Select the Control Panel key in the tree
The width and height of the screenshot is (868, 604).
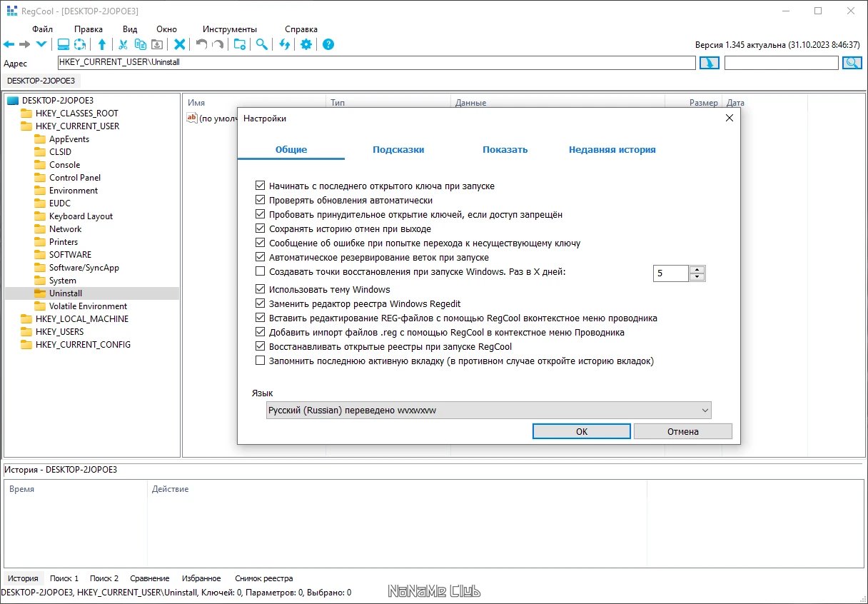[75, 178]
